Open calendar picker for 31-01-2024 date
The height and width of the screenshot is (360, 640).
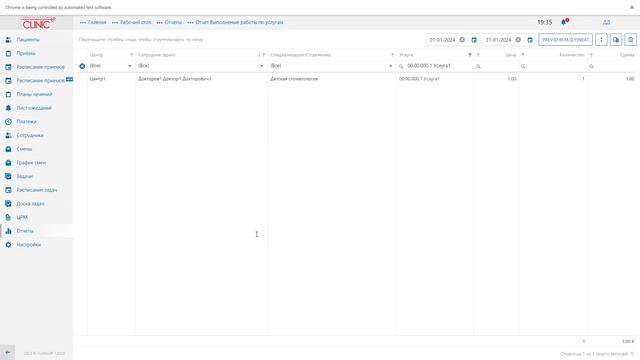530,40
